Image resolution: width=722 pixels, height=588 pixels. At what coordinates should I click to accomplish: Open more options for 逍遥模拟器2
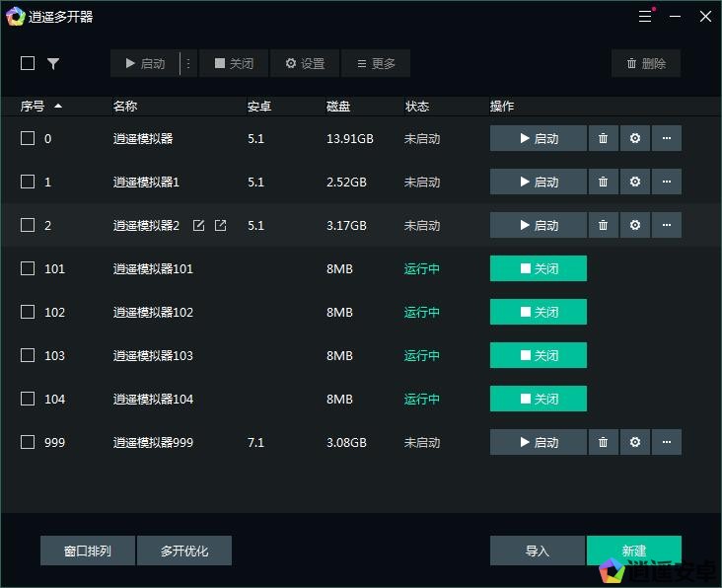667,225
